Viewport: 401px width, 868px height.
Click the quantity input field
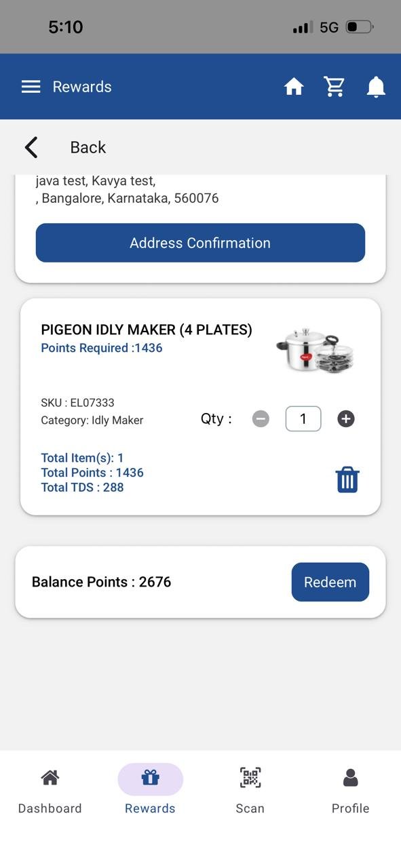click(303, 418)
